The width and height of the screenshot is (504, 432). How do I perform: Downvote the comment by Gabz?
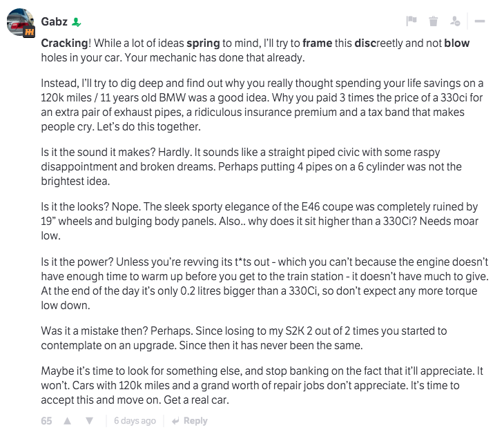[89, 421]
